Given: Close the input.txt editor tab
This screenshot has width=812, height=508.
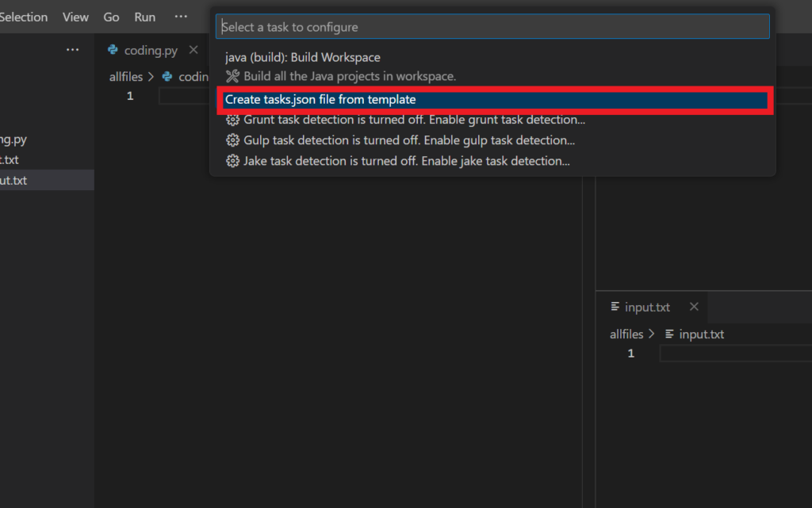Looking at the screenshot, I should coord(694,307).
